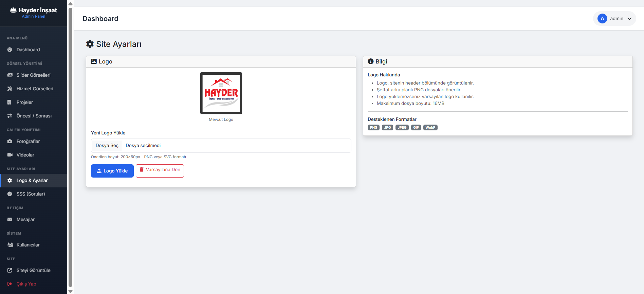
Task: Click the Fotoğraflar camera icon
Action: tap(10, 141)
